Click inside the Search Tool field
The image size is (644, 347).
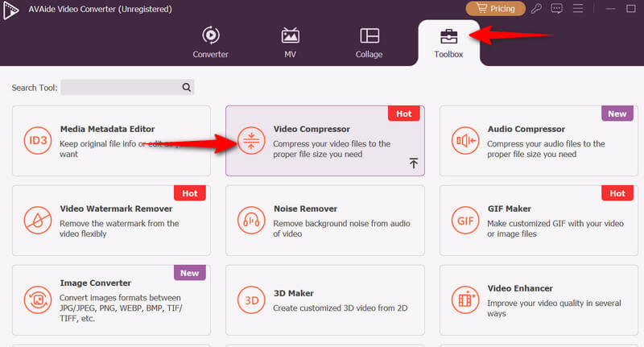[127, 87]
